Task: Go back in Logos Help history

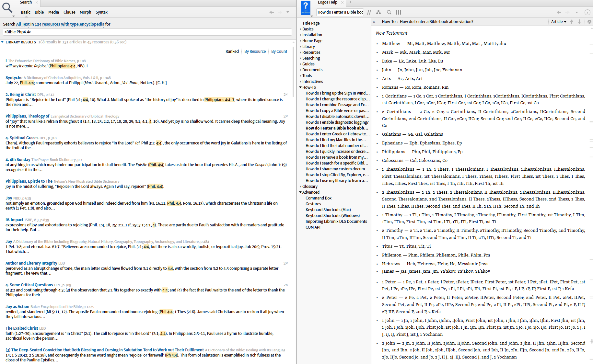Action: (x=559, y=12)
